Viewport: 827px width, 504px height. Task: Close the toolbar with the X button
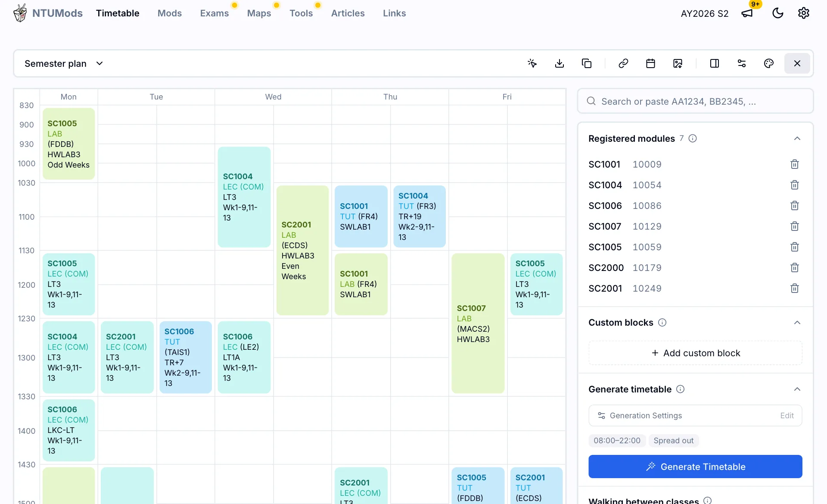797,64
